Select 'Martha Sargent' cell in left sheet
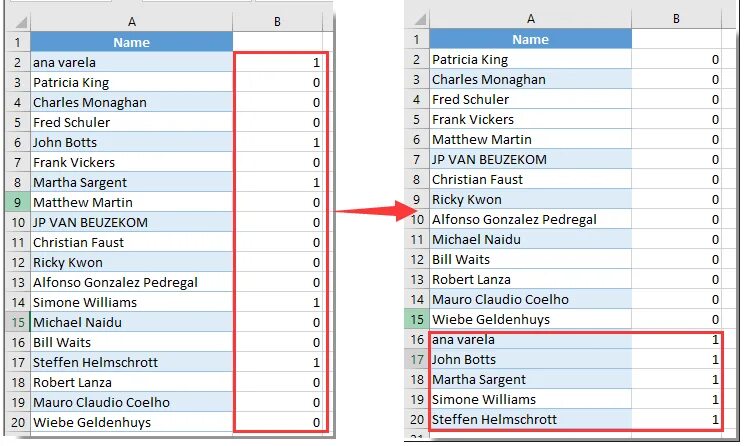The image size is (747, 446). pos(131,182)
